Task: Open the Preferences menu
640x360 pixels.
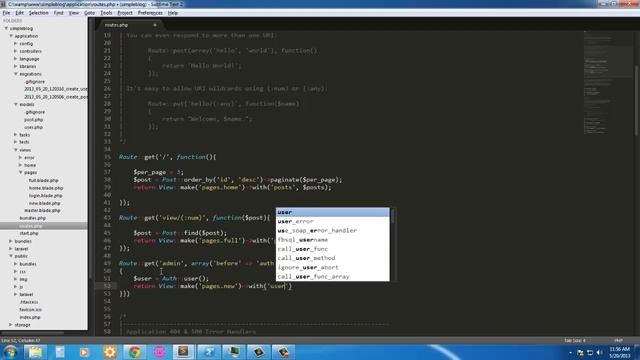Action: click(150, 13)
